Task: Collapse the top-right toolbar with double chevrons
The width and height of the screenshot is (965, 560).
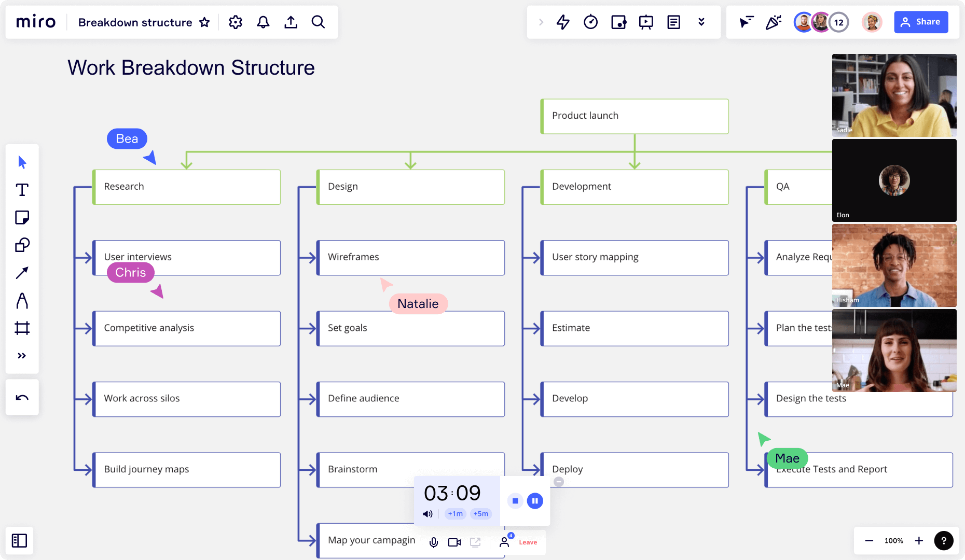Action: [x=701, y=22]
